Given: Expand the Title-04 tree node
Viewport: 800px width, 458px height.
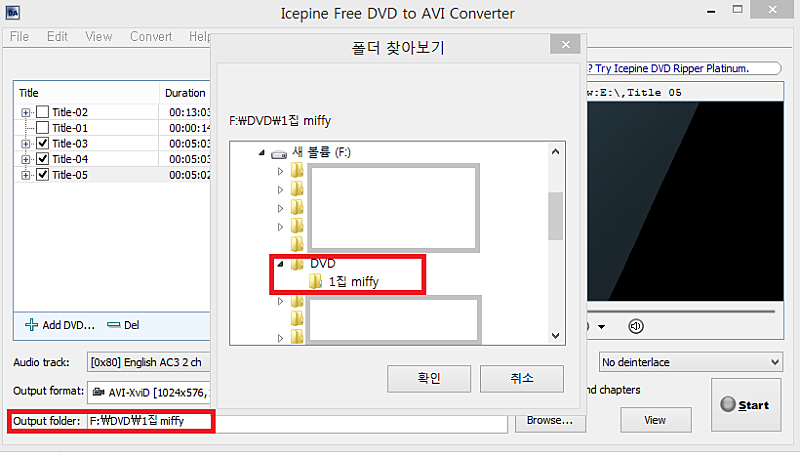Looking at the screenshot, I should (25, 159).
